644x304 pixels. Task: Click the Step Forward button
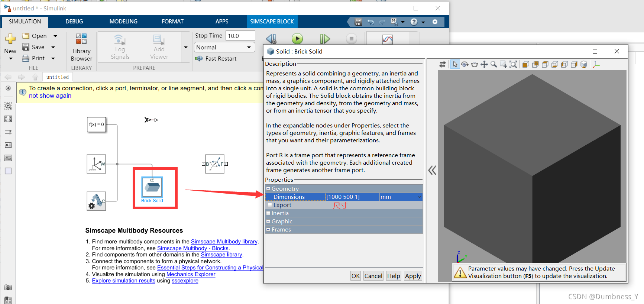pos(325,39)
